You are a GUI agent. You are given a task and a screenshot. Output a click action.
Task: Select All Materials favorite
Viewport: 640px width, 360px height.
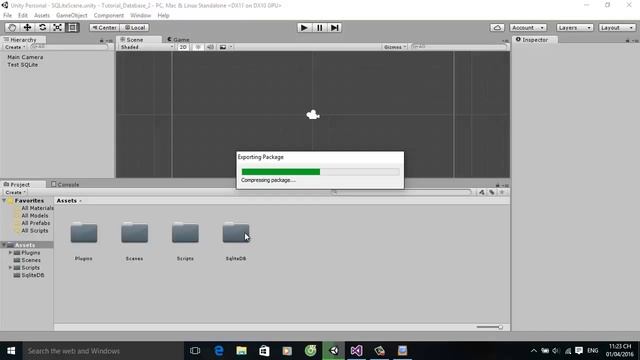(x=37, y=208)
